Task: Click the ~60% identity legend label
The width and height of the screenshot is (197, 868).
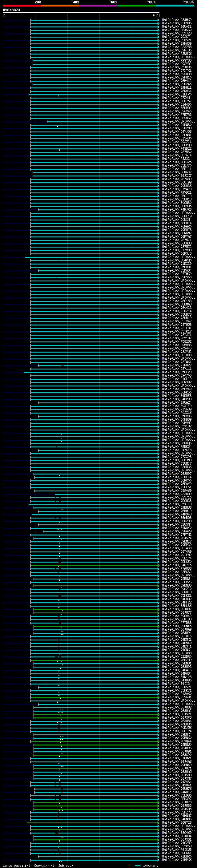Action: coord(113,2)
